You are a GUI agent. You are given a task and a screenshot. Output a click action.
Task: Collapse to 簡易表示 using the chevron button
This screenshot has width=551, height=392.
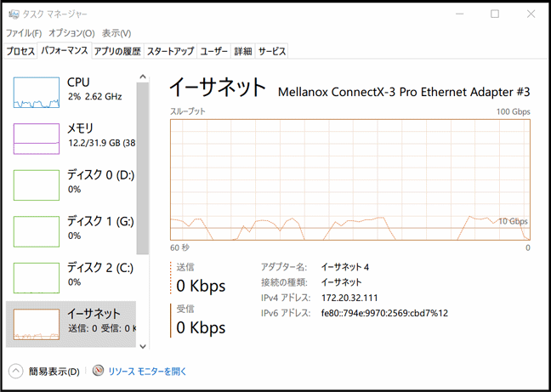click(16, 371)
